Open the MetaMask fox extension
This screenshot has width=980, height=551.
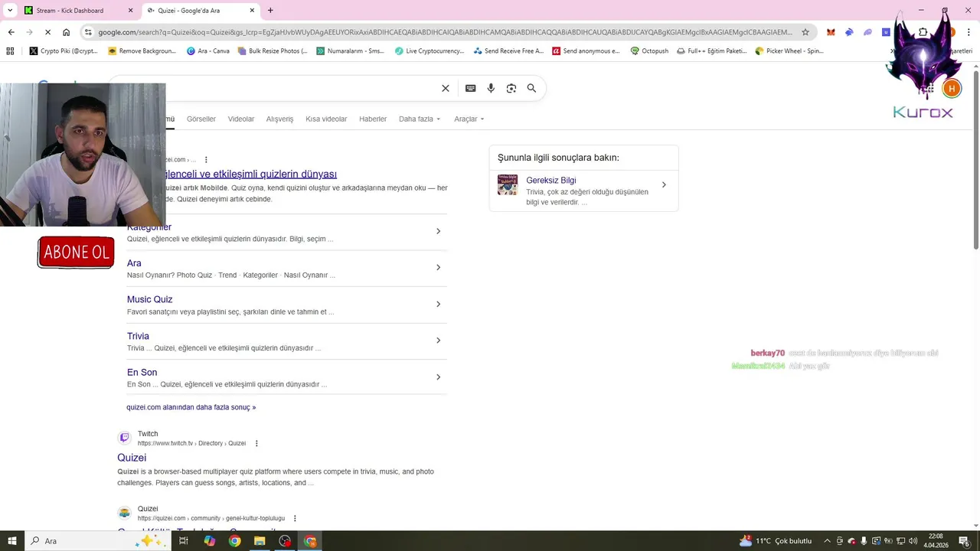pyautogui.click(x=831, y=32)
